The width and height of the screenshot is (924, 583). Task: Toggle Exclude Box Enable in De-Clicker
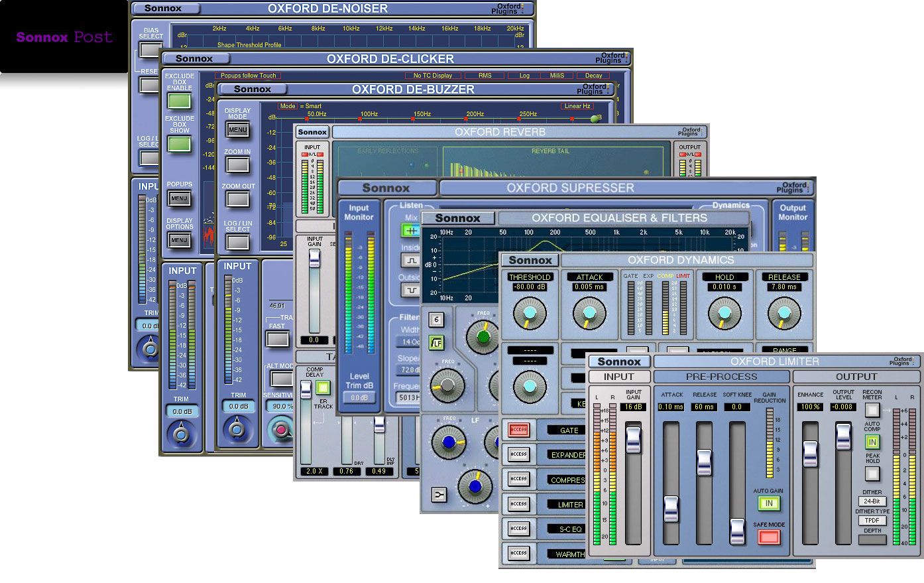pos(180,101)
